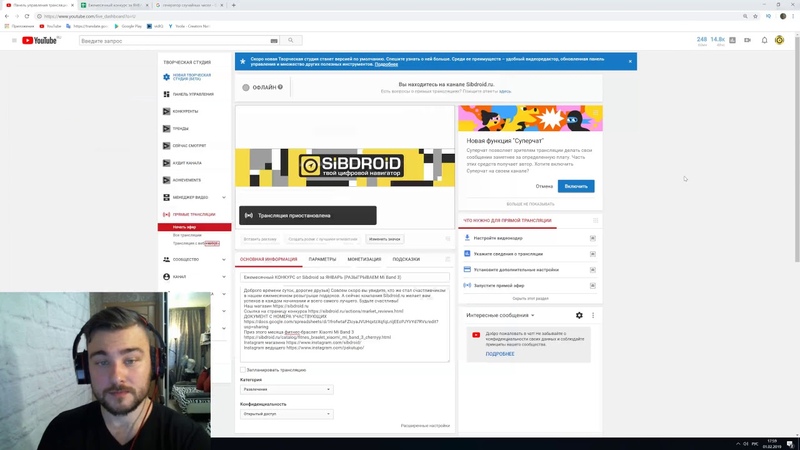Click Настройте видеокодер download icon
800x450 pixels.
tap(467, 238)
